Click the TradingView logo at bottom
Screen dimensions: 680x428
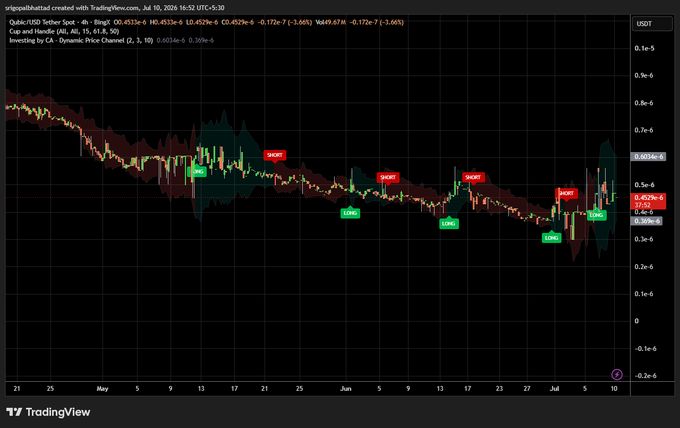[48, 412]
